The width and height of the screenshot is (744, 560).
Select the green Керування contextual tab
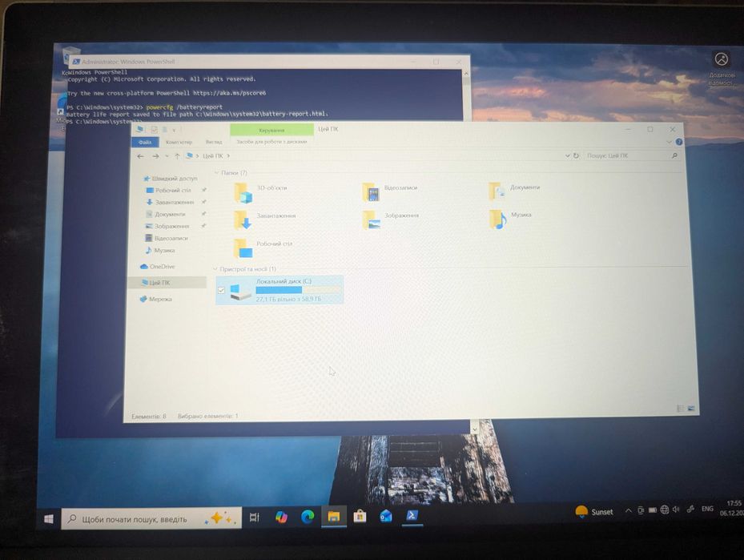click(271, 130)
